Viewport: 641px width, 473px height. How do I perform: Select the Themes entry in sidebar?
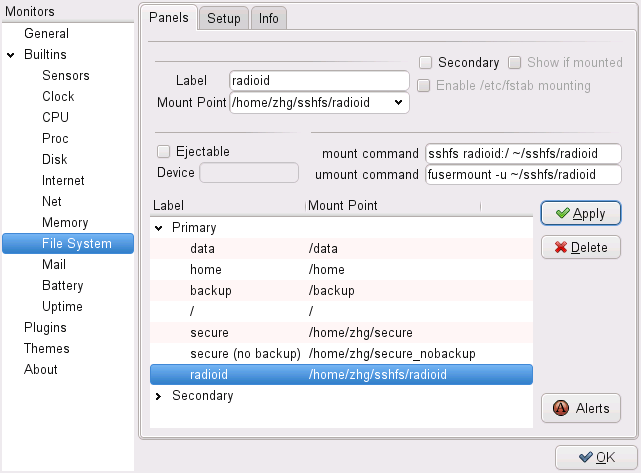[x=46, y=349]
